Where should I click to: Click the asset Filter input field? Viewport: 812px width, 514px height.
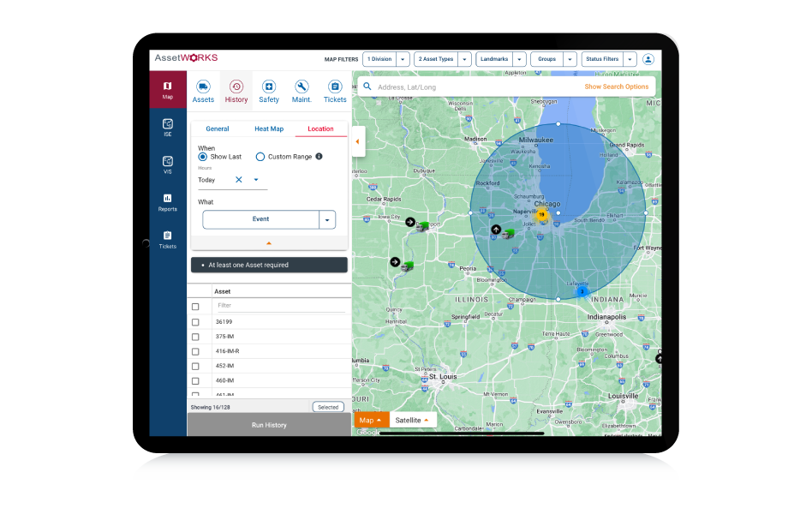pos(281,306)
